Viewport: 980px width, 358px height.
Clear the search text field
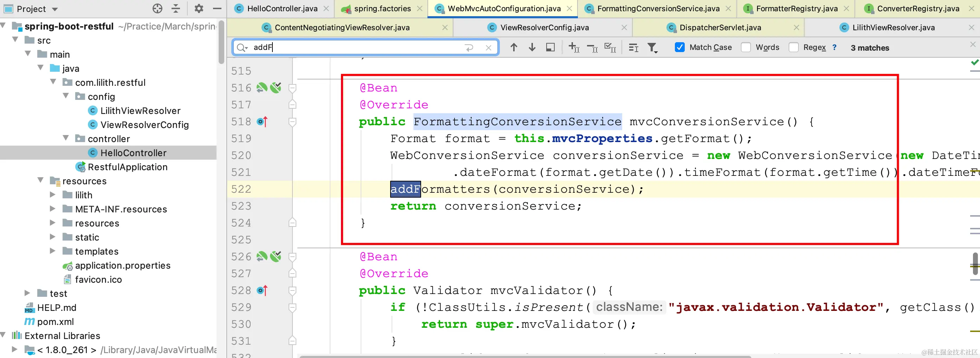coord(489,47)
